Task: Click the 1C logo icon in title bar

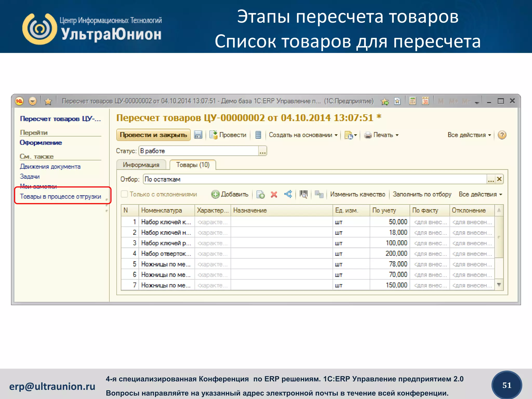Action: pos(19,101)
